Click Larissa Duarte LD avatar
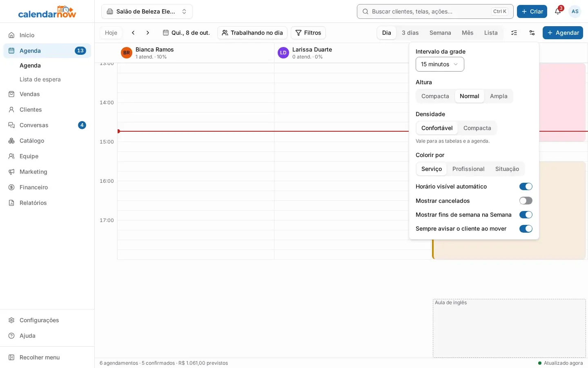The image size is (588, 368). pyautogui.click(x=283, y=53)
